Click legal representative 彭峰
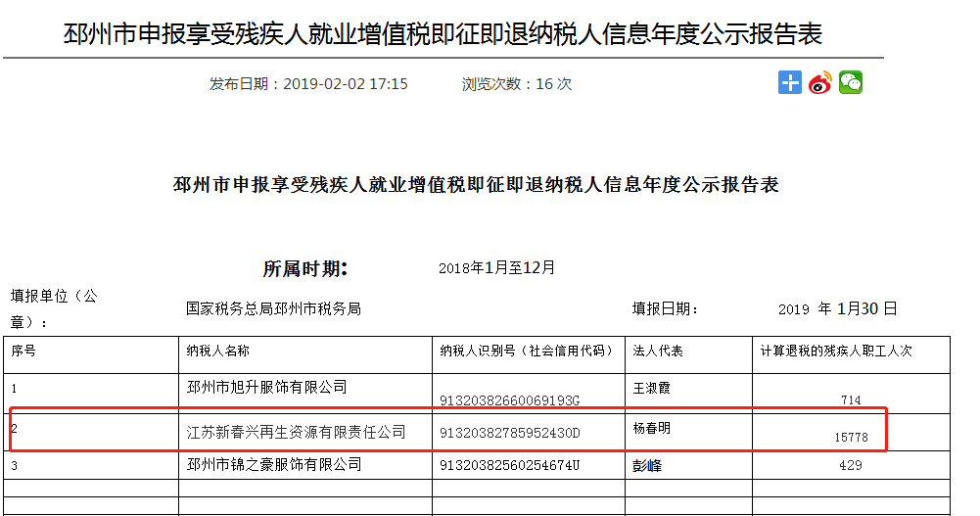 647,466
